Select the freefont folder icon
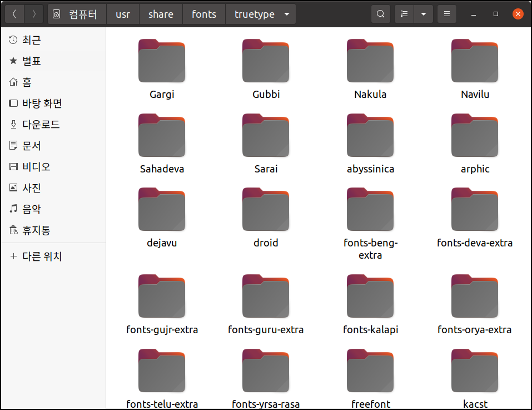 pyautogui.click(x=370, y=371)
